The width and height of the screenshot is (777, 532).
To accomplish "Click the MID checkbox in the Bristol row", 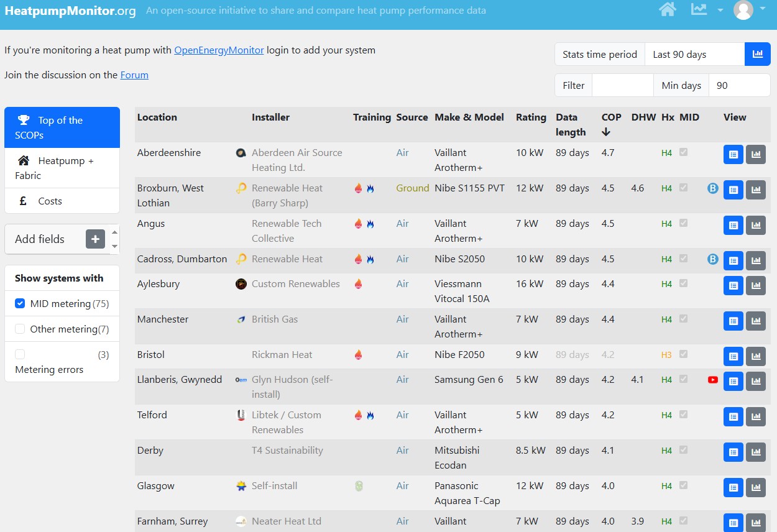I will (x=684, y=354).
